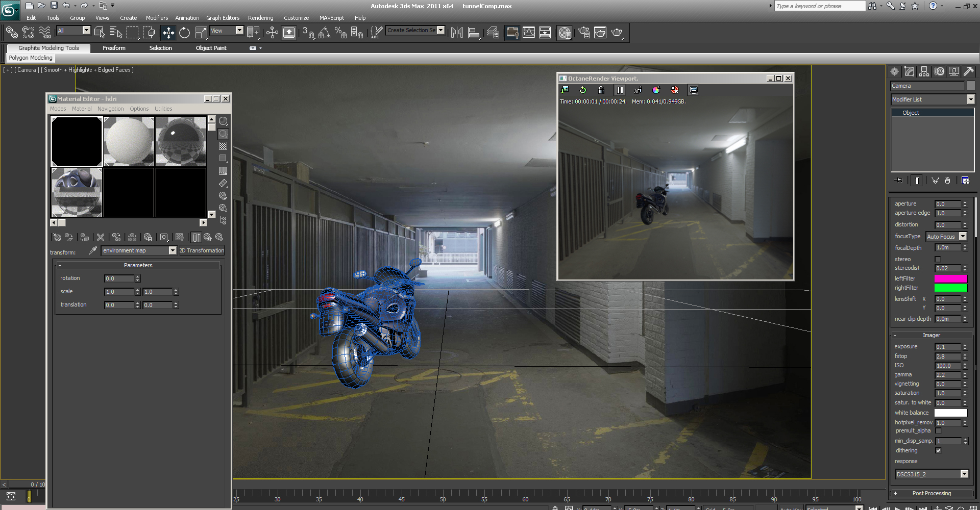Screen dimensions: 980x510
Task: Collapse the Parameters rollout header
Action: 138,265
